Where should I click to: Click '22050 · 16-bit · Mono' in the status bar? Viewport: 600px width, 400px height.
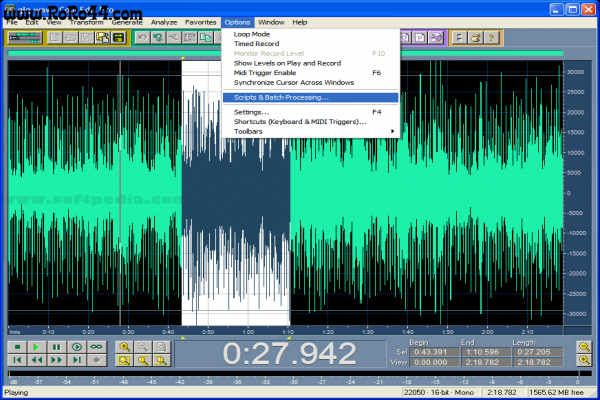[439, 392]
